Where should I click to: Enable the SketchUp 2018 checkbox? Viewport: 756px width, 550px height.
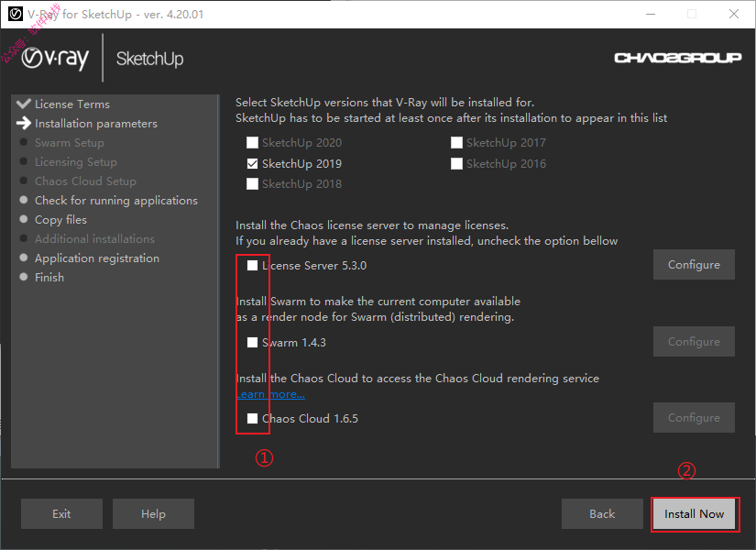[252, 184]
